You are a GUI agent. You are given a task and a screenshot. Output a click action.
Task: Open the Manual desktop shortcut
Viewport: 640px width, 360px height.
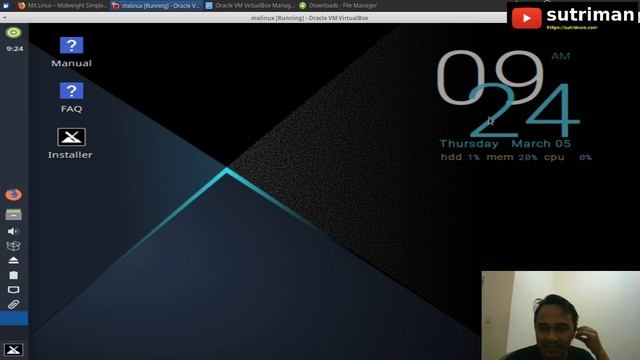click(x=71, y=52)
